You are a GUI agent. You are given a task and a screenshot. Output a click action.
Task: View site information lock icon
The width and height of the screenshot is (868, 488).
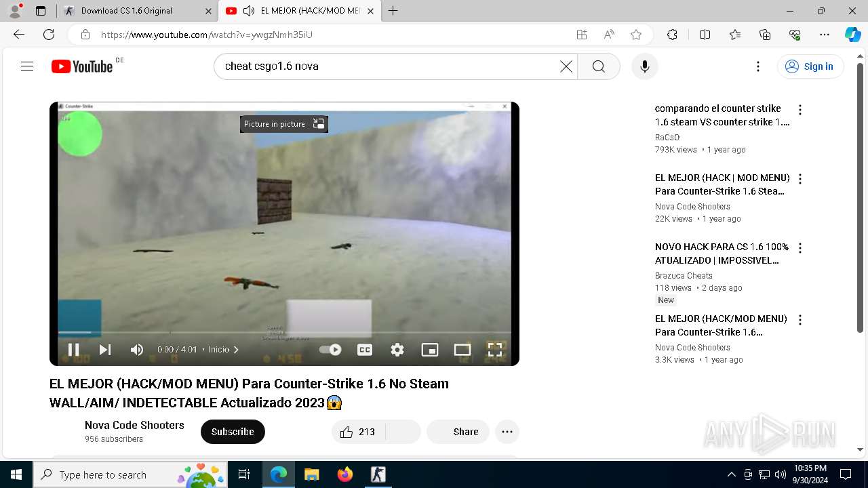85,35
